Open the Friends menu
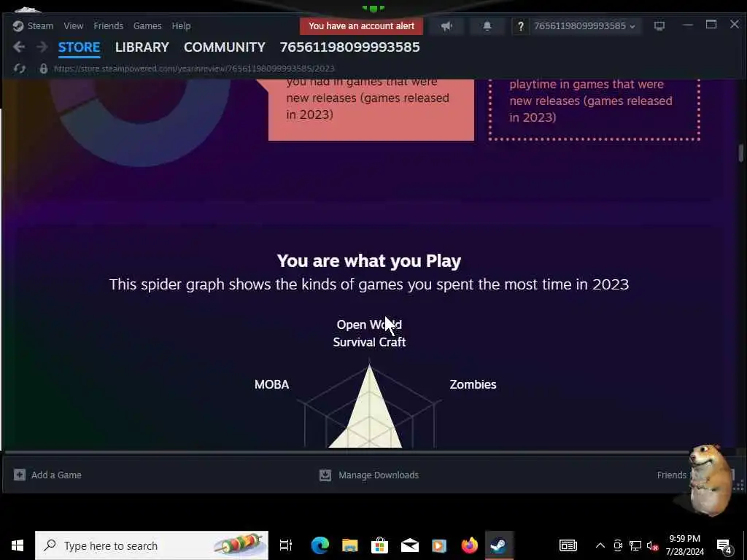Viewport: 747px width, 560px height. [108, 26]
